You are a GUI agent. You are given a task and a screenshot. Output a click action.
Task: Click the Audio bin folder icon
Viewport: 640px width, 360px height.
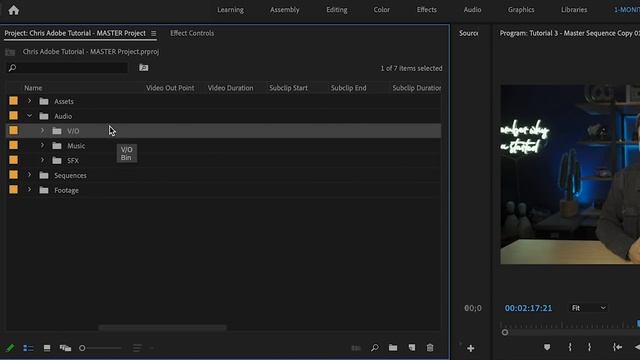[44, 116]
